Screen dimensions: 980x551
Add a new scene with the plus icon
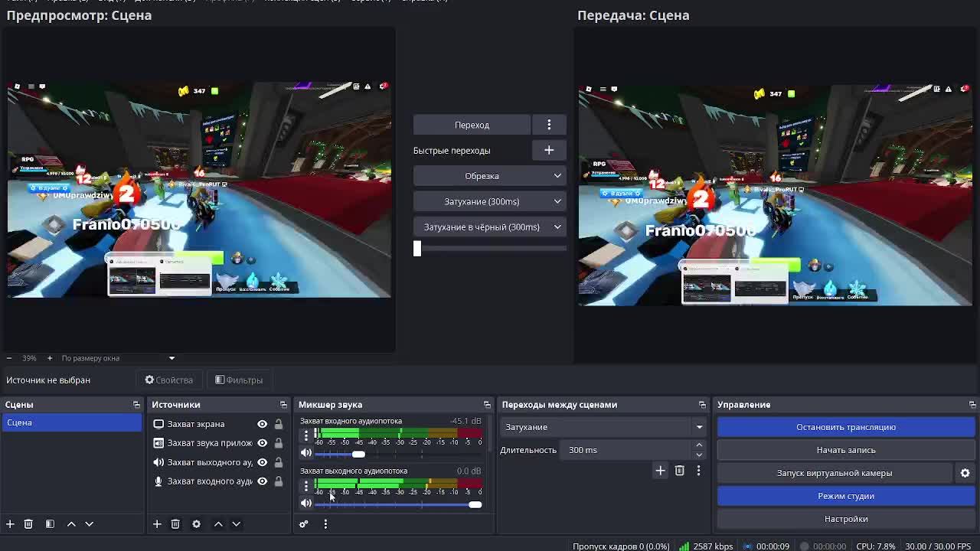[x=10, y=524]
